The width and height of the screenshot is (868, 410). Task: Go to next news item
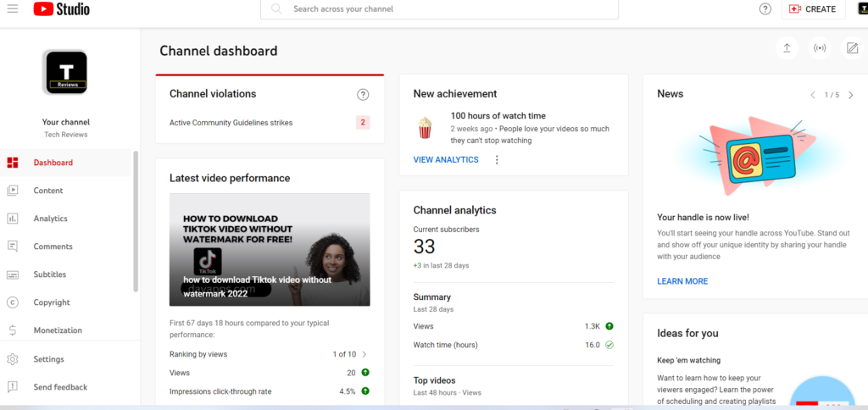pos(851,95)
